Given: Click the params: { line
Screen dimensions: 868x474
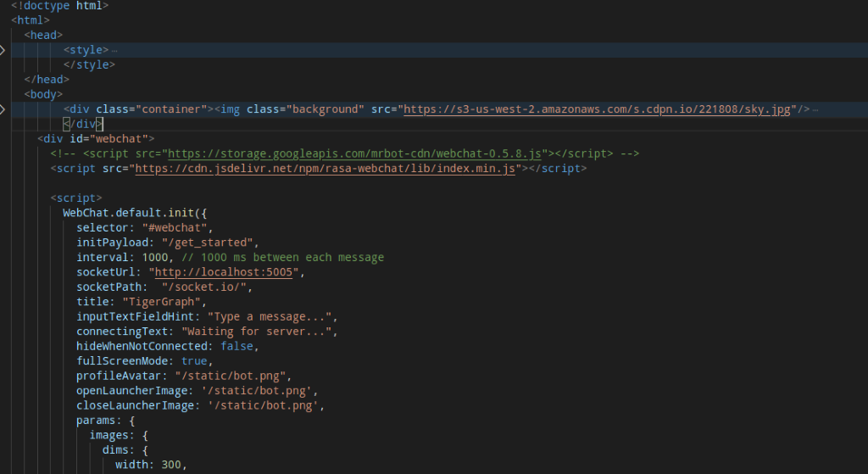Looking at the screenshot, I should click(105, 421).
